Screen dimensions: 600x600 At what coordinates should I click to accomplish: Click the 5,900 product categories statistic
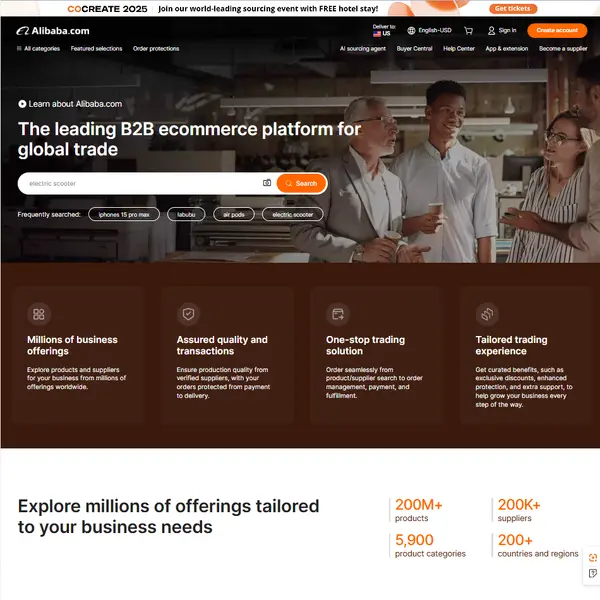point(430,546)
